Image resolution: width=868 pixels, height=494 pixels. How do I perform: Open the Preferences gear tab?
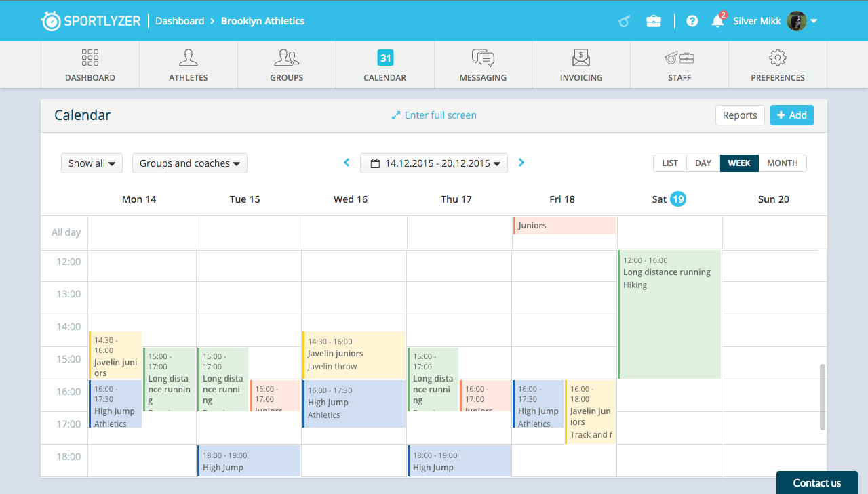(778, 65)
